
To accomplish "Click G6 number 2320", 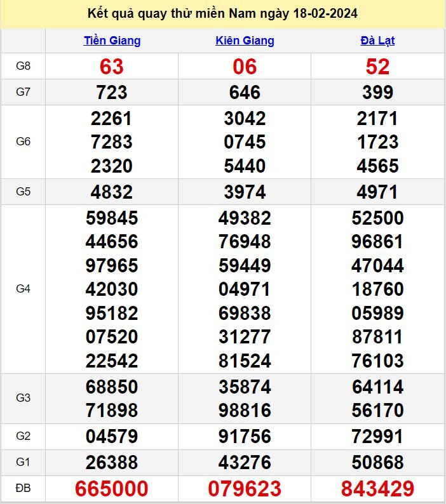I will tap(112, 166).
